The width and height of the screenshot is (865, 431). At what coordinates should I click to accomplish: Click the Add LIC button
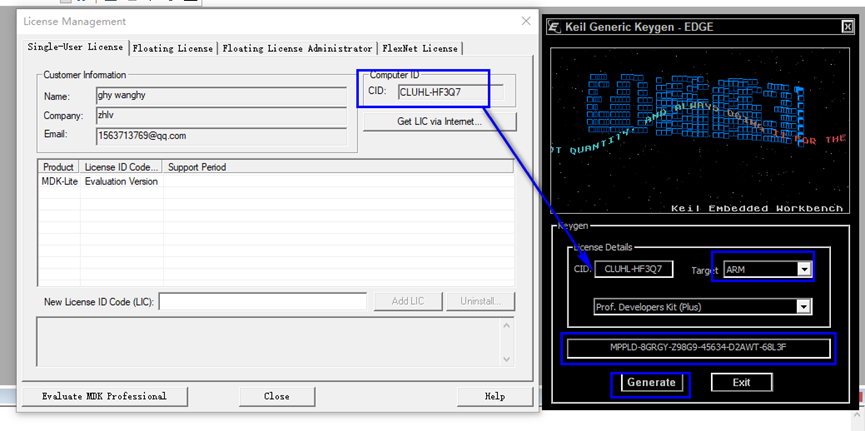408,301
